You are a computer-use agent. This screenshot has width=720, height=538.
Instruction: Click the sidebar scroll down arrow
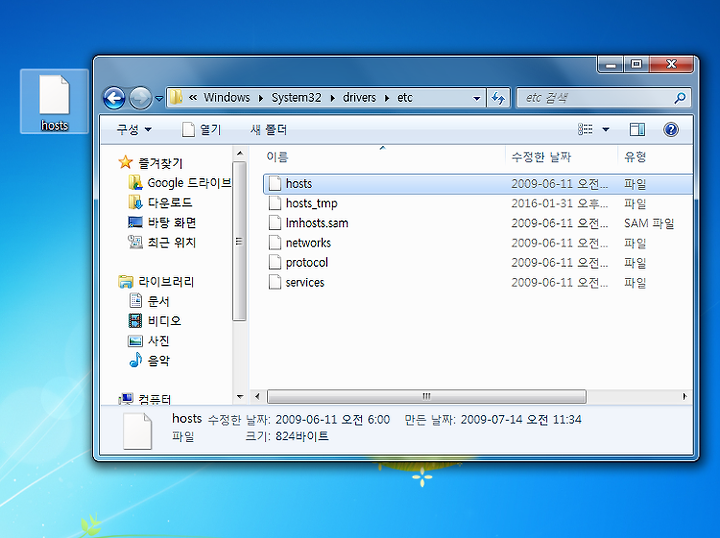coord(240,397)
